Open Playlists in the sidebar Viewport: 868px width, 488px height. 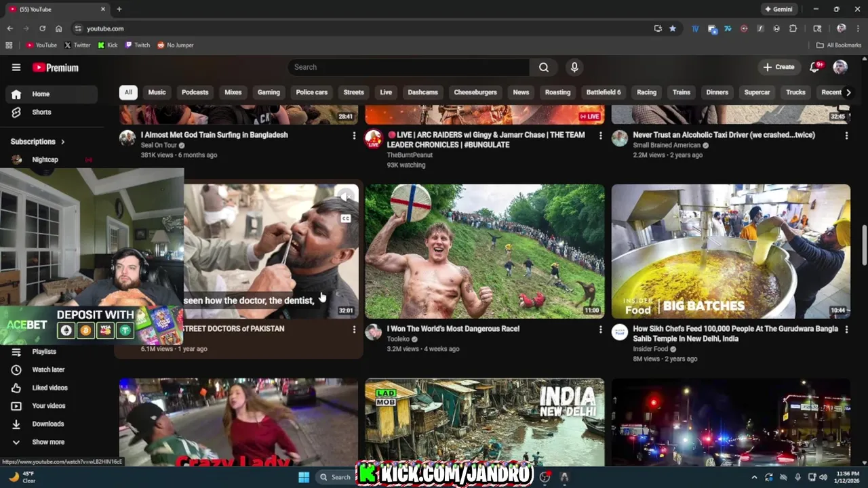click(50, 351)
